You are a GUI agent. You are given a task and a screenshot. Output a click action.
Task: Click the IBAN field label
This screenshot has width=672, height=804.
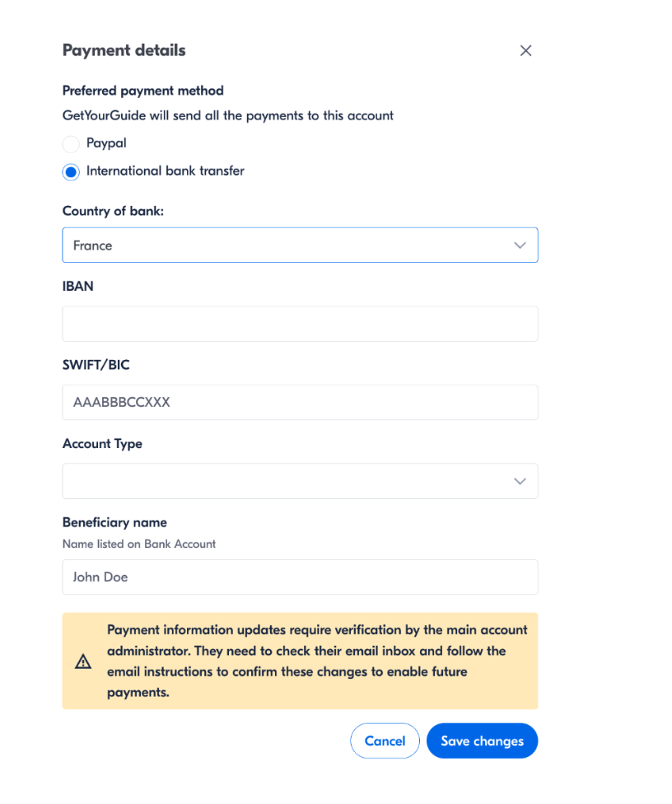[x=77, y=287]
